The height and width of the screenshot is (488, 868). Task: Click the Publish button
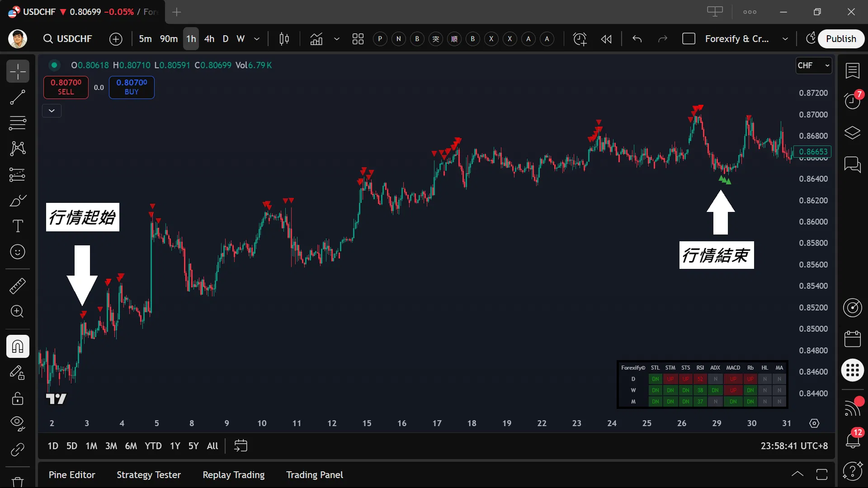pyautogui.click(x=841, y=39)
